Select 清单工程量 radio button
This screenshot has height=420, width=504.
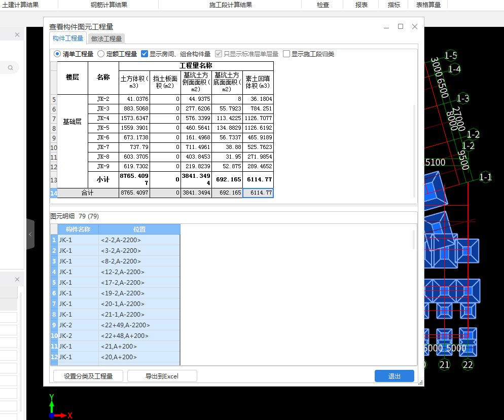(x=57, y=54)
